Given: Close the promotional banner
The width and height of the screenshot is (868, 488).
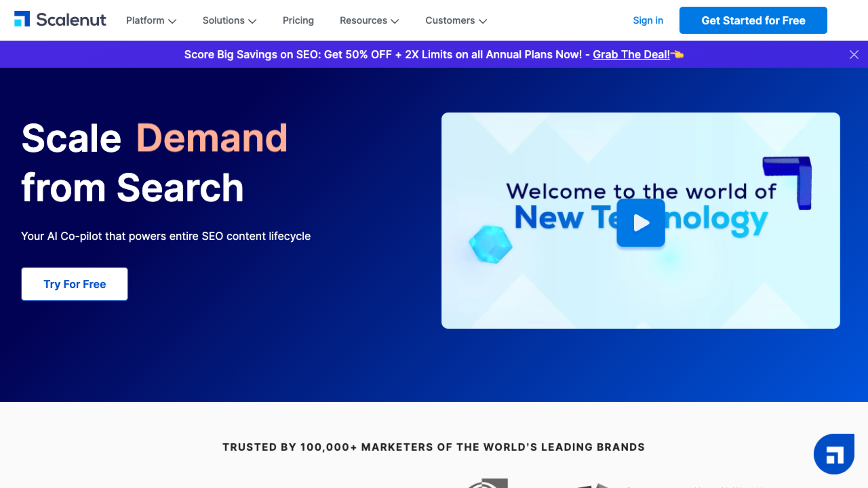Looking at the screenshot, I should tap(854, 54).
